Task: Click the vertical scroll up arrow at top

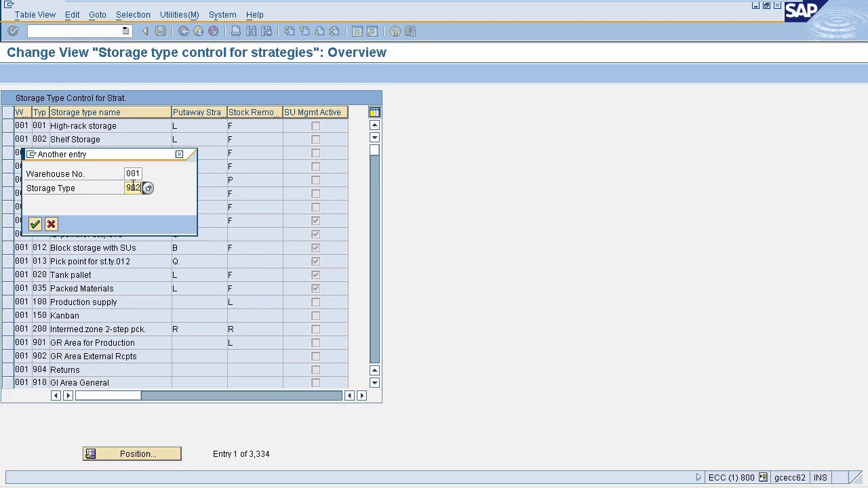Action: (374, 125)
